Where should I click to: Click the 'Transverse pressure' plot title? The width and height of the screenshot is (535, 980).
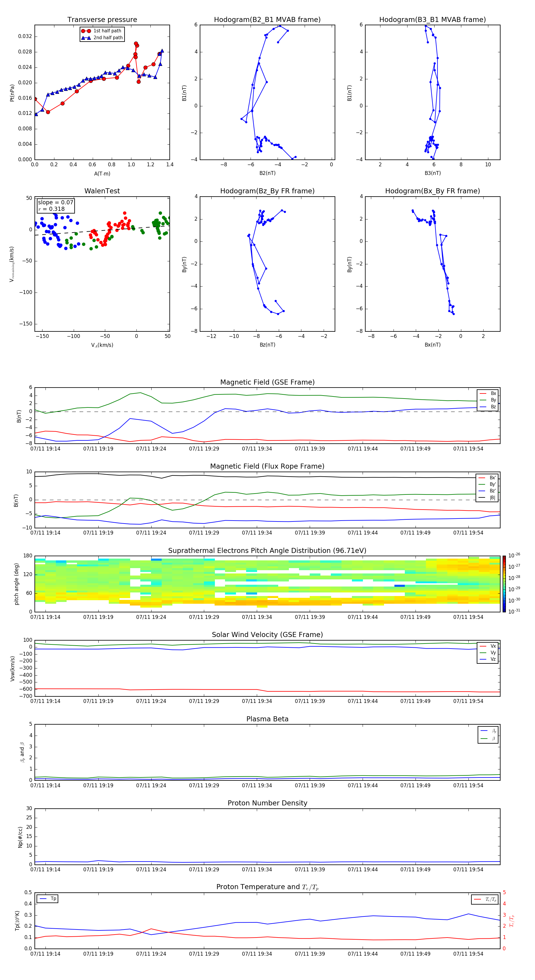pos(102,20)
